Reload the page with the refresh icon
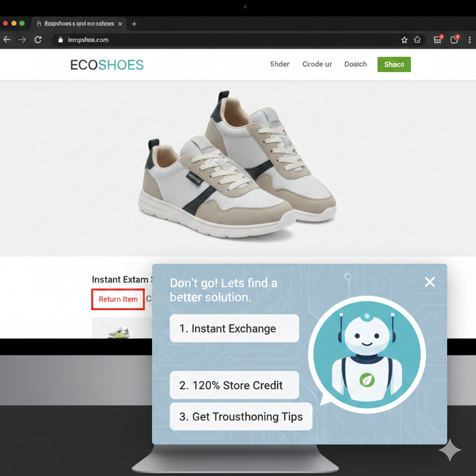Image resolution: width=476 pixels, height=476 pixels. pyautogui.click(x=38, y=40)
